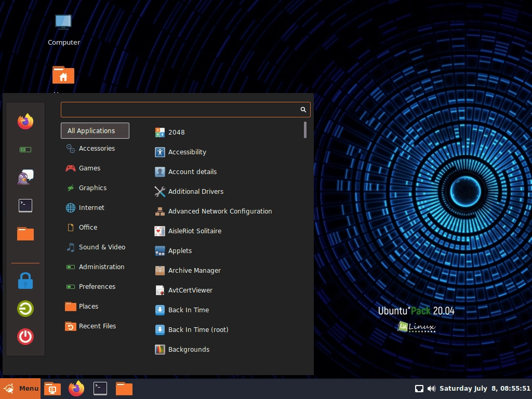This screenshot has width=532, height=399.
Task: Open the network tray icon
Action: tap(419, 389)
